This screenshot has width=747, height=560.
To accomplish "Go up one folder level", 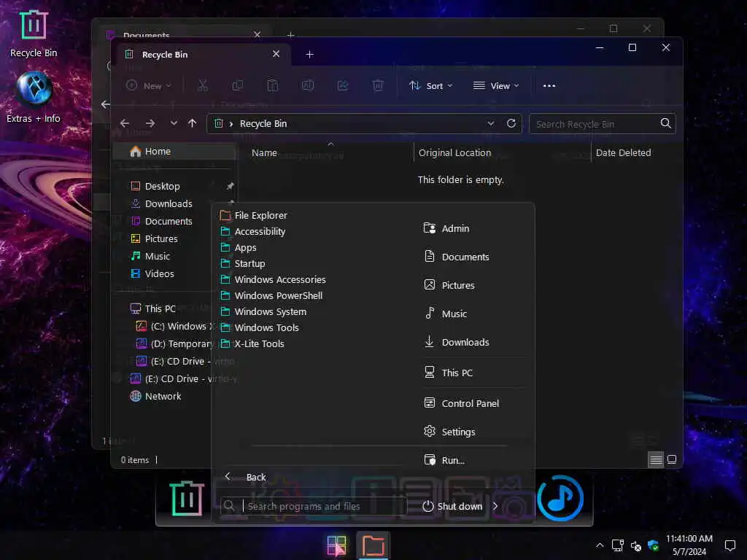I will tap(192, 123).
